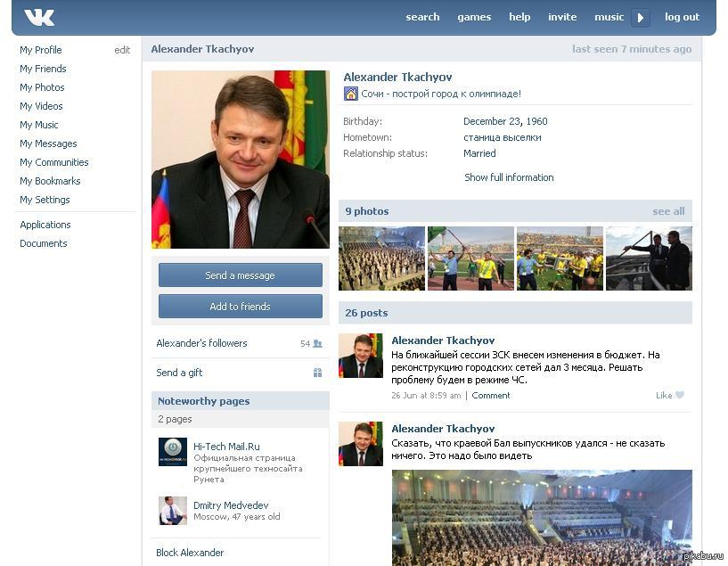Click edit next to My Profile
The width and height of the screenshot is (728, 566).
pyautogui.click(x=122, y=50)
